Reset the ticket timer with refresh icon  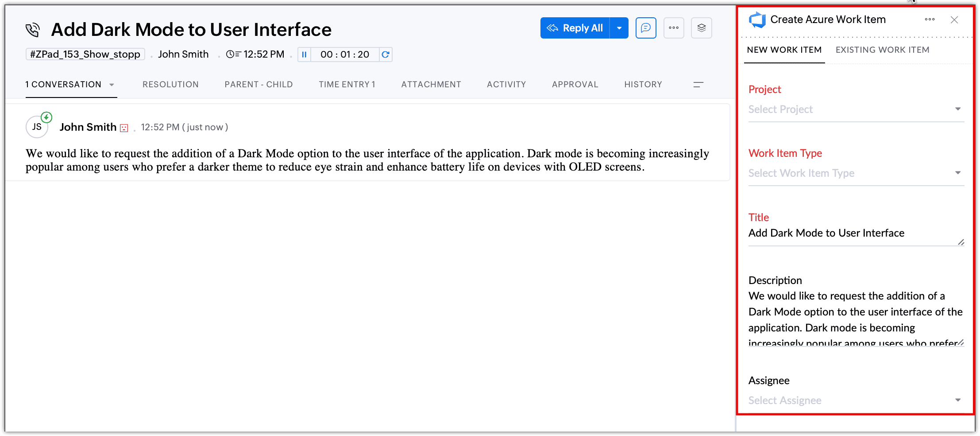click(x=386, y=54)
